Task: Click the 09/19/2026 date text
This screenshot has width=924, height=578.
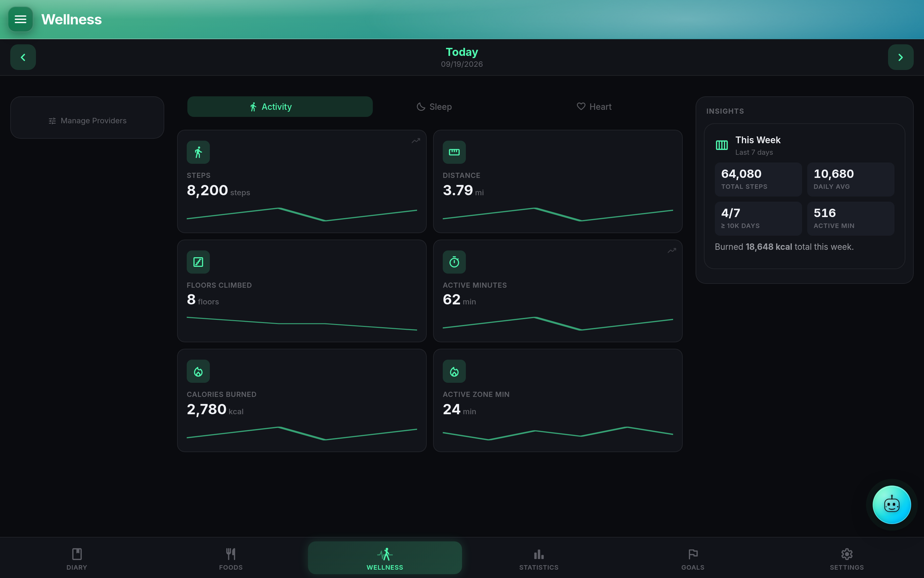Action: click(462, 64)
